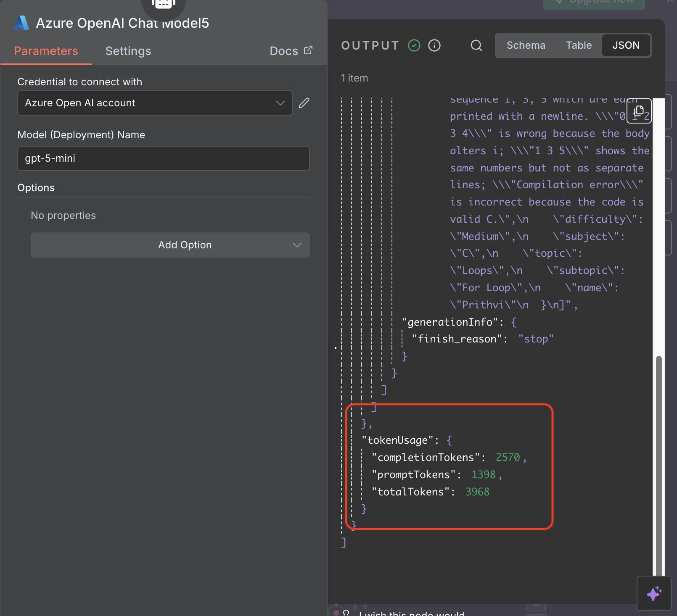Click the Azure OpenAI node logo
Viewport: 677px width, 616px height.
22,23
